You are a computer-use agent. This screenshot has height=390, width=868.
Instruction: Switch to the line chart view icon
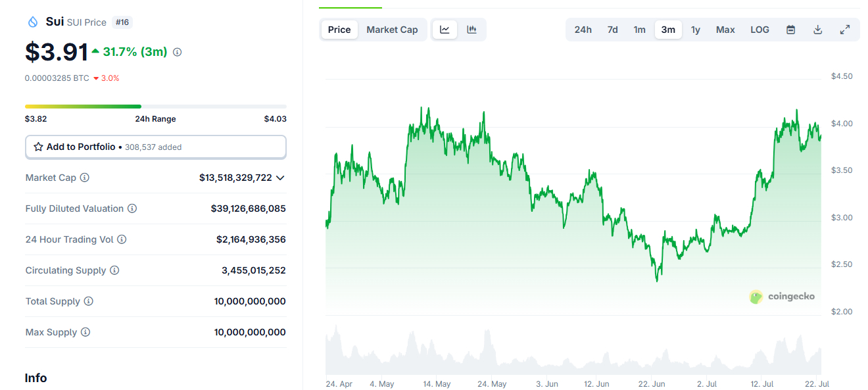coord(445,30)
